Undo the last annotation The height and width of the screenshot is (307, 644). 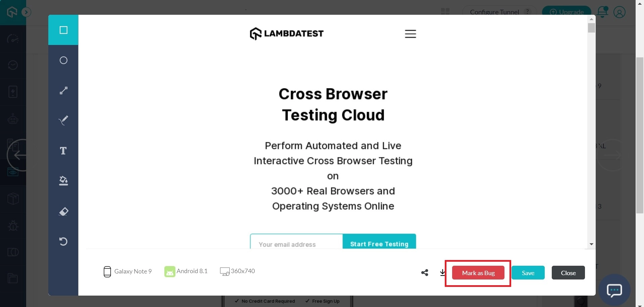(x=63, y=241)
